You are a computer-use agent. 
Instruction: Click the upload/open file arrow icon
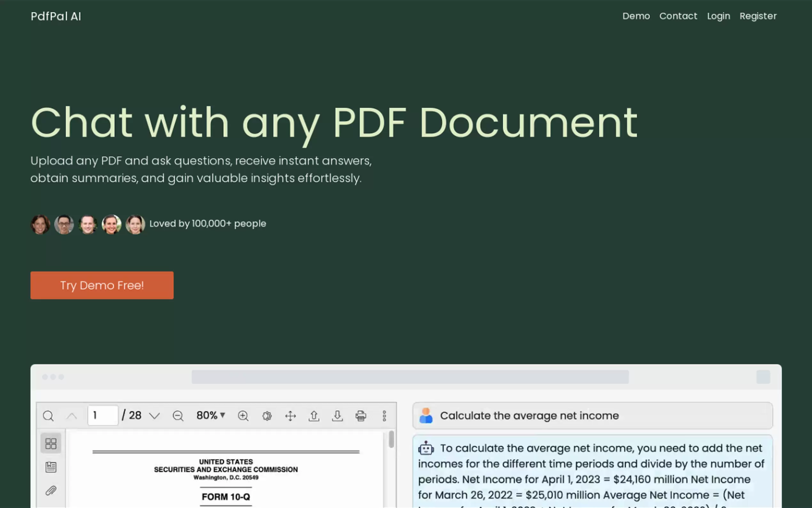tap(314, 416)
